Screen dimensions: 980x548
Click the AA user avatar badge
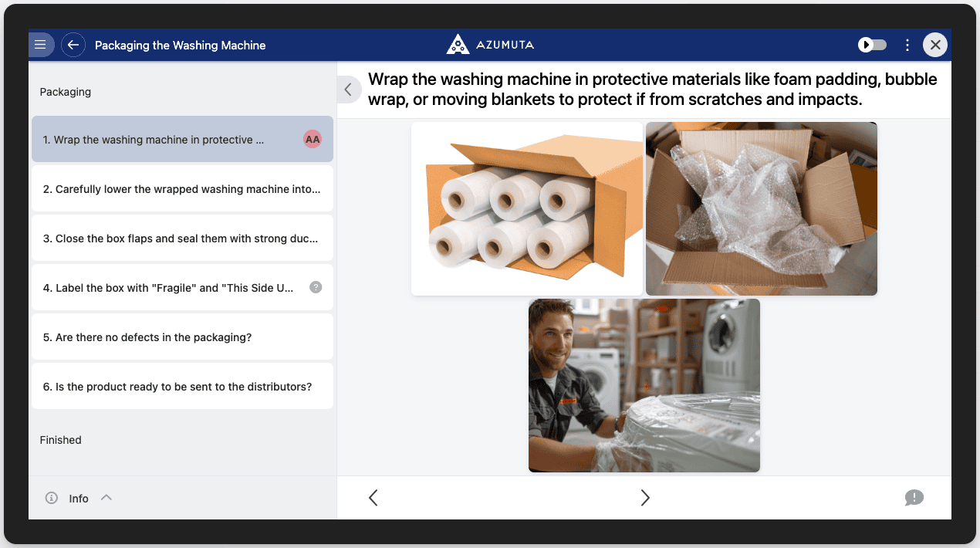point(313,140)
